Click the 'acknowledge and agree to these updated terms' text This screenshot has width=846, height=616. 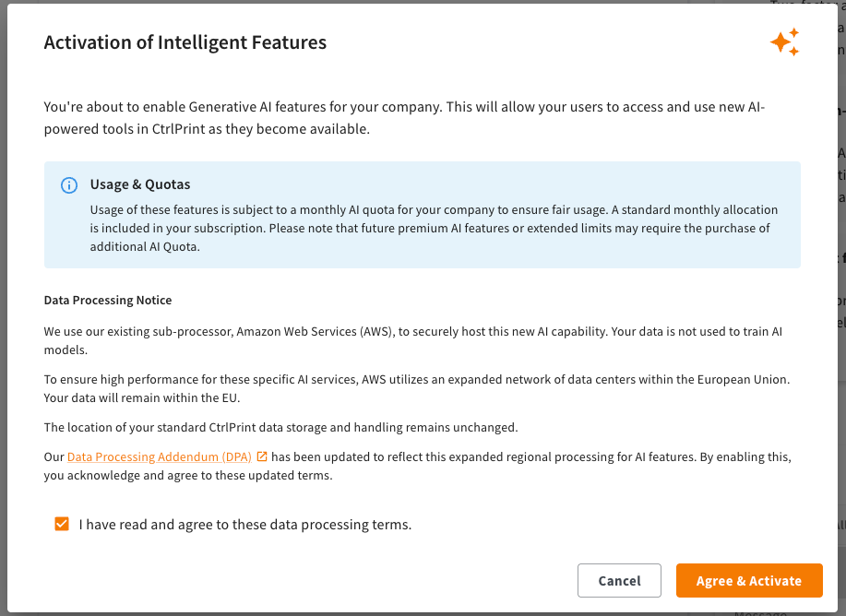(x=194, y=476)
